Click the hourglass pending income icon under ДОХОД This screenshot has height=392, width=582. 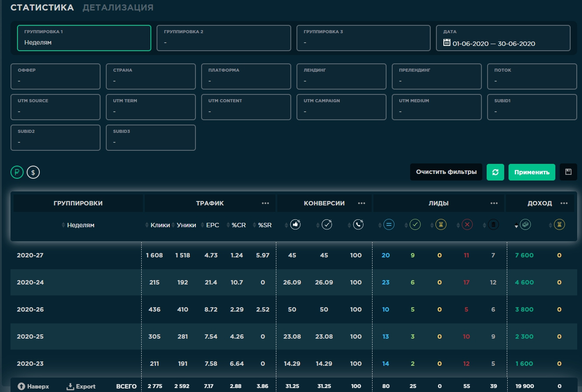point(559,225)
